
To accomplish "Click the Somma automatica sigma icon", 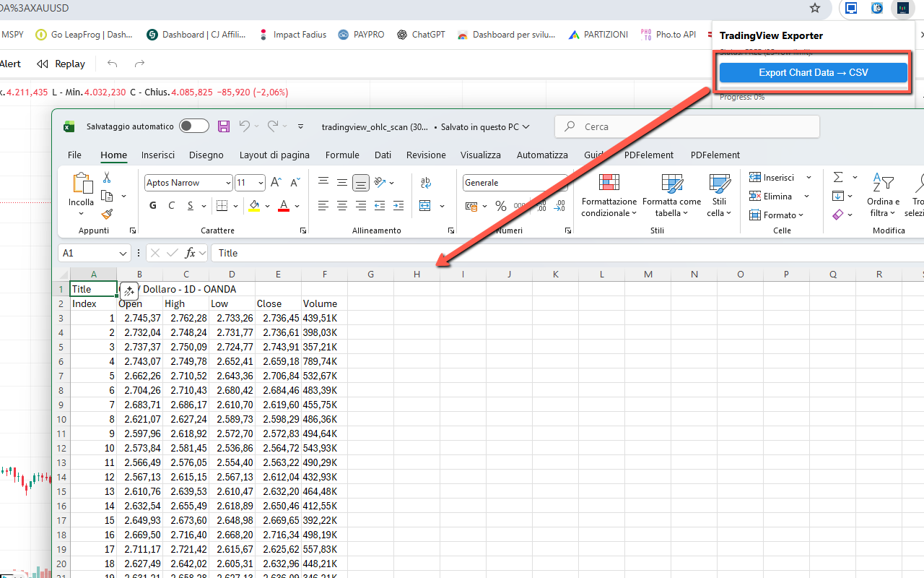I will tap(840, 177).
